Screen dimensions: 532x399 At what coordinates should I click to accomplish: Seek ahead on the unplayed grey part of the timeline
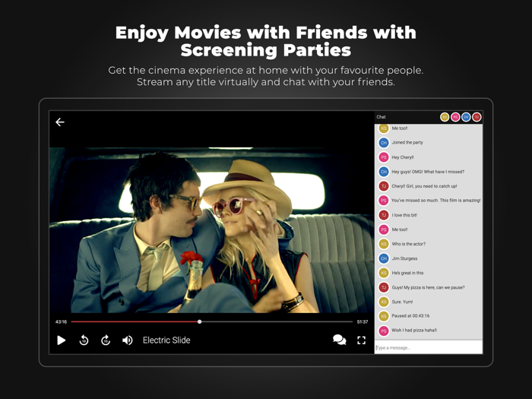tap(277, 321)
